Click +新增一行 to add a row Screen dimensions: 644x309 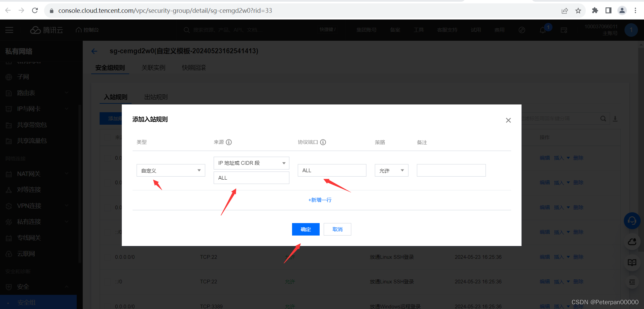coord(320,200)
